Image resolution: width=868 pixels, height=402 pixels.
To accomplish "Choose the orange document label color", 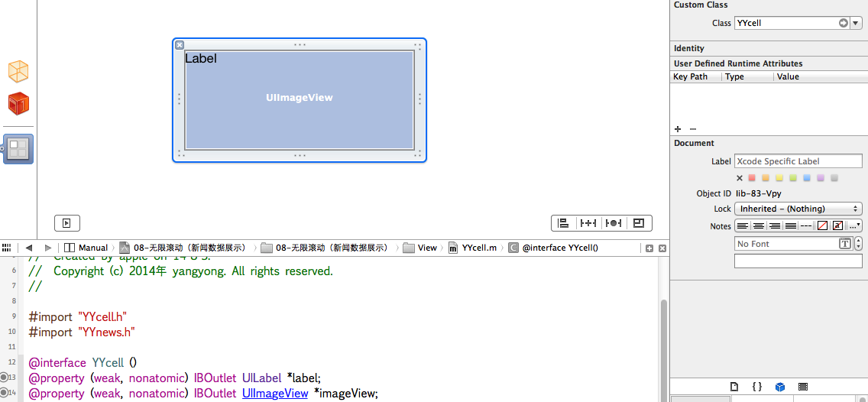I will click(x=766, y=178).
